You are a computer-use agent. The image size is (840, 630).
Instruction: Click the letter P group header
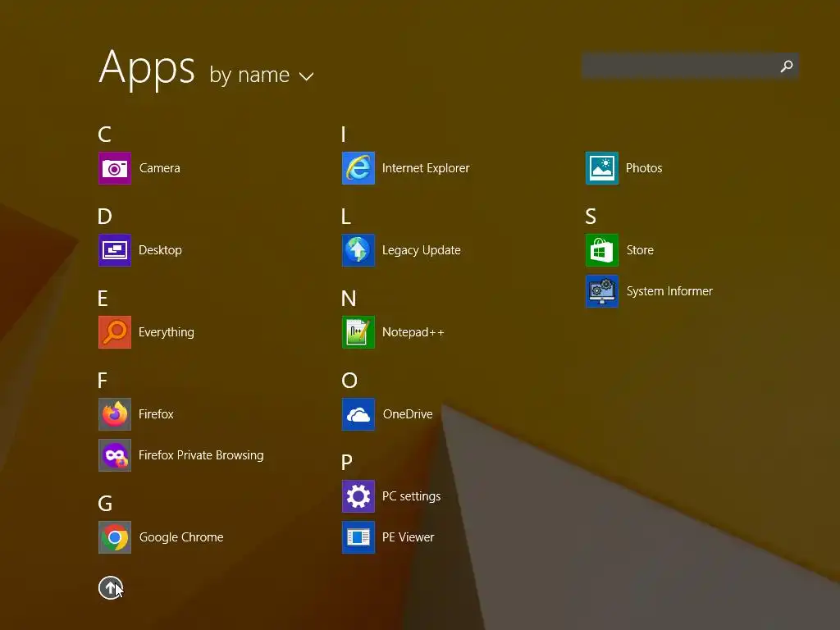click(x=347, y=463)
